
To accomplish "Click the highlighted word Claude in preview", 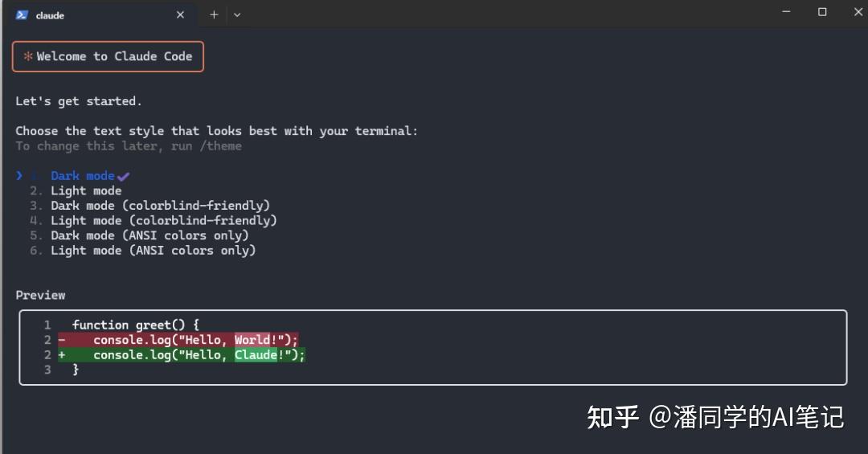I will [x=256, y=354].
